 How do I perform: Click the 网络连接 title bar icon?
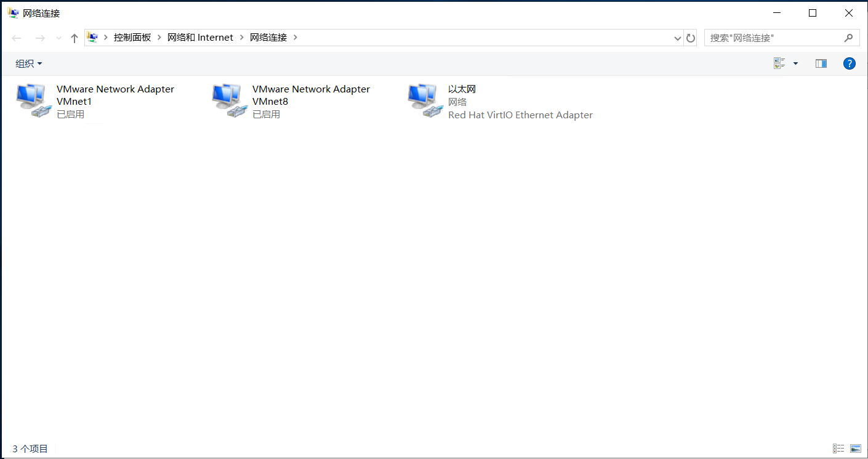coord(13,13)
